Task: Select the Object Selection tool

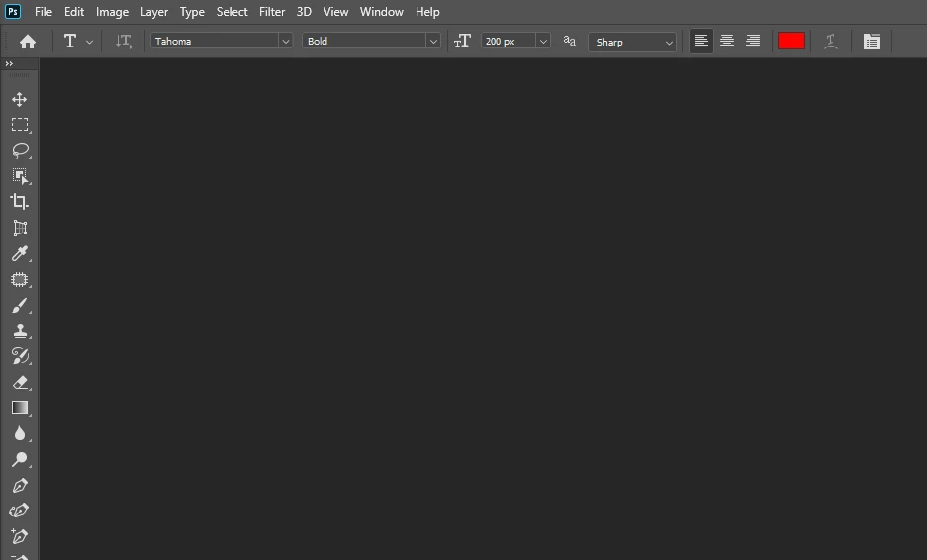Action: tap(20, 176)
